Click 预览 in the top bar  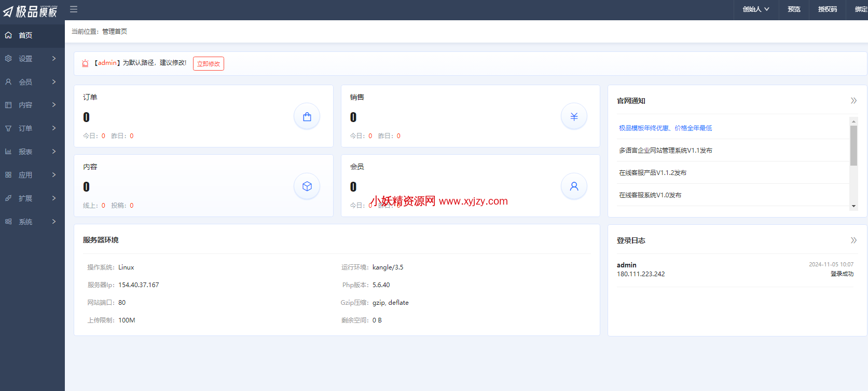[794, 9]
